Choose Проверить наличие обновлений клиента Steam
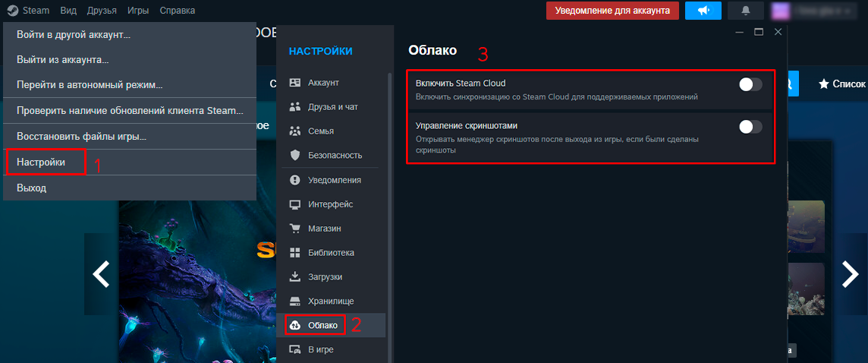Image resolution: width=868 pixels, height=363 pixels. 130,110
